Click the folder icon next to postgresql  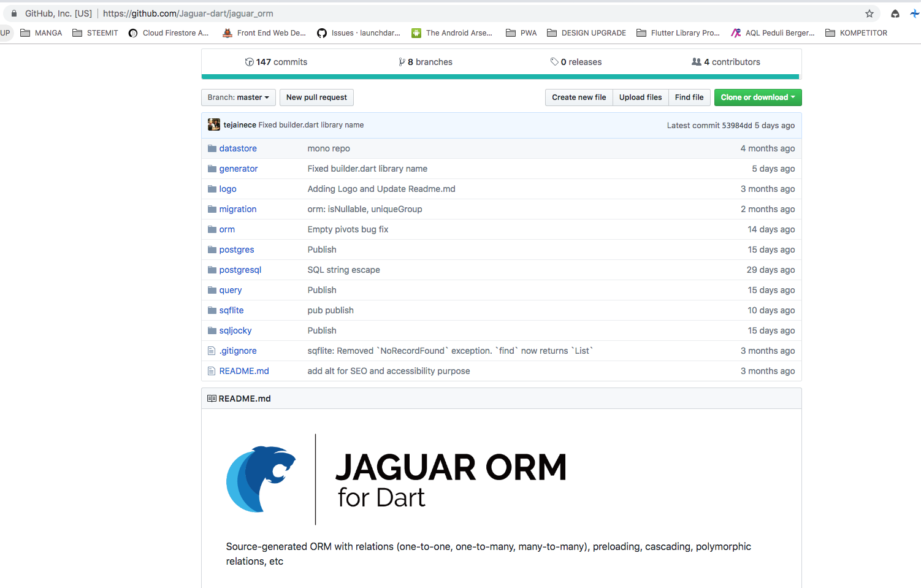(x=212, y=270)
